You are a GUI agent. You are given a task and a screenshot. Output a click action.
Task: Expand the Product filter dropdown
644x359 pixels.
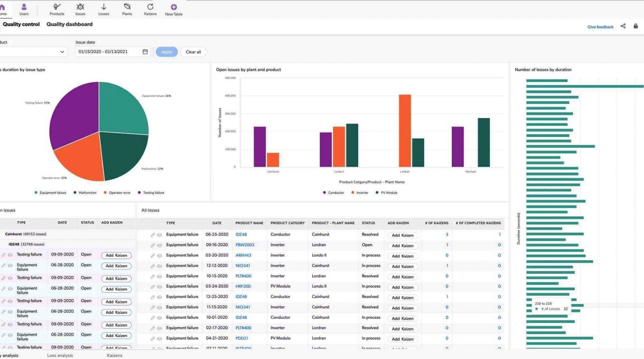[x=62, y=52]
